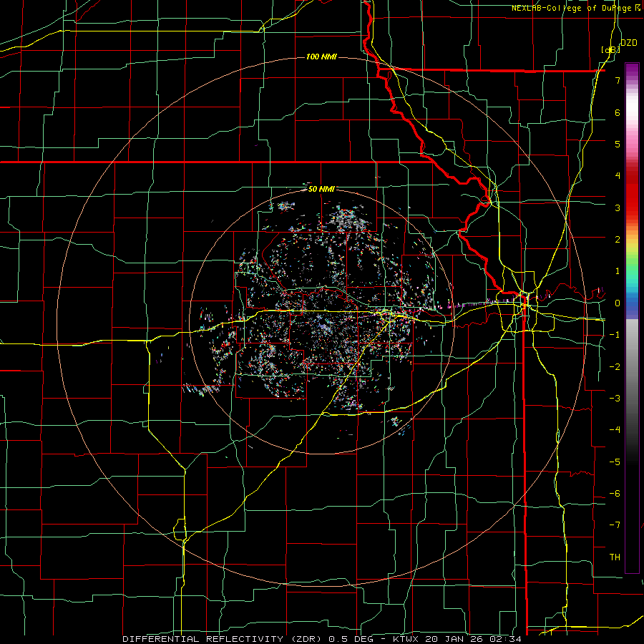Click the '6' value on the color scale
644x644 pixels.
coord(618,112)
